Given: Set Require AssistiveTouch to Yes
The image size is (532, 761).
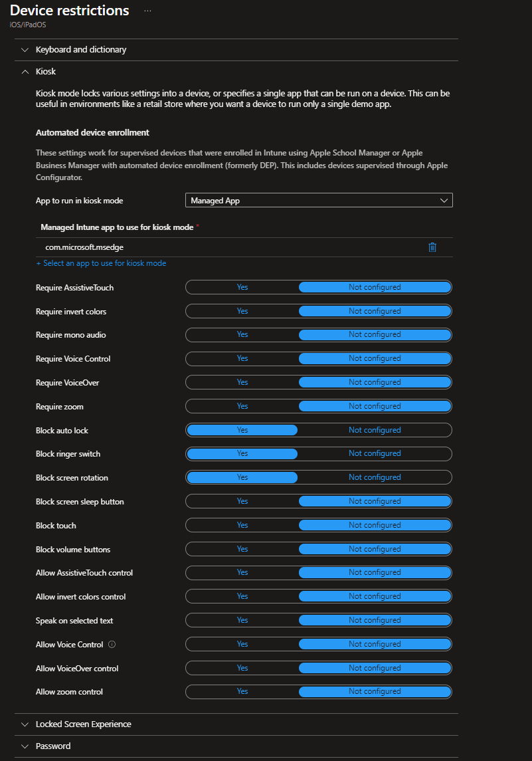Looking at the screenshot, I should 242,287.
